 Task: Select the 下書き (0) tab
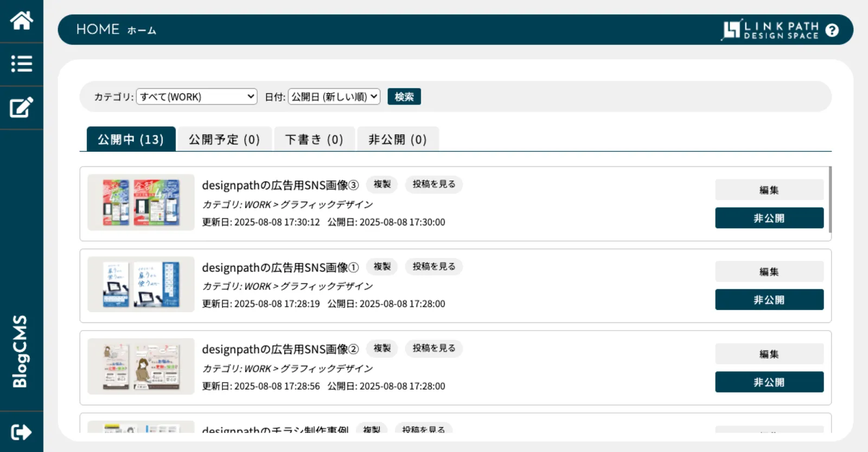[x=314, y=139]
